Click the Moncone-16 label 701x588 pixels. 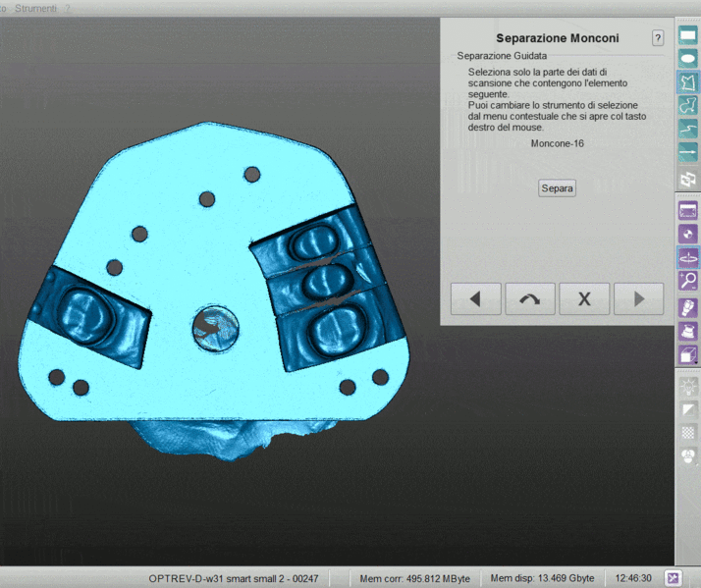point(557,143)
